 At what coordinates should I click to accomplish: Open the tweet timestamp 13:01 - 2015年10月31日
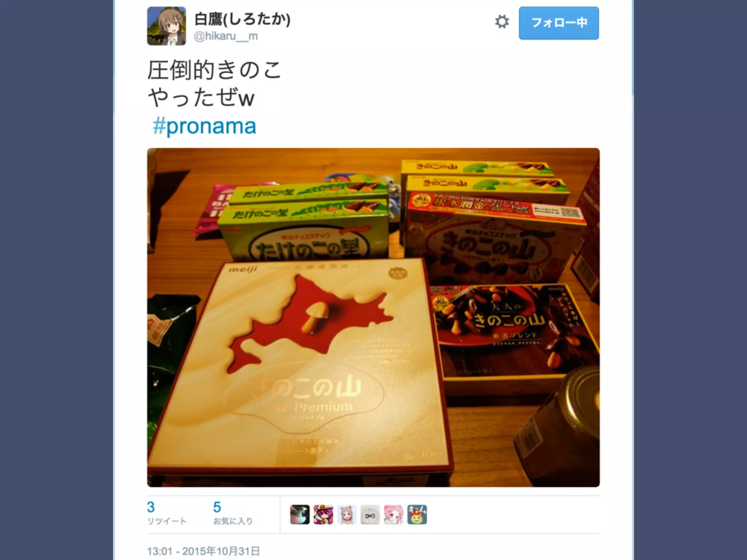click(x=204, y=551)
